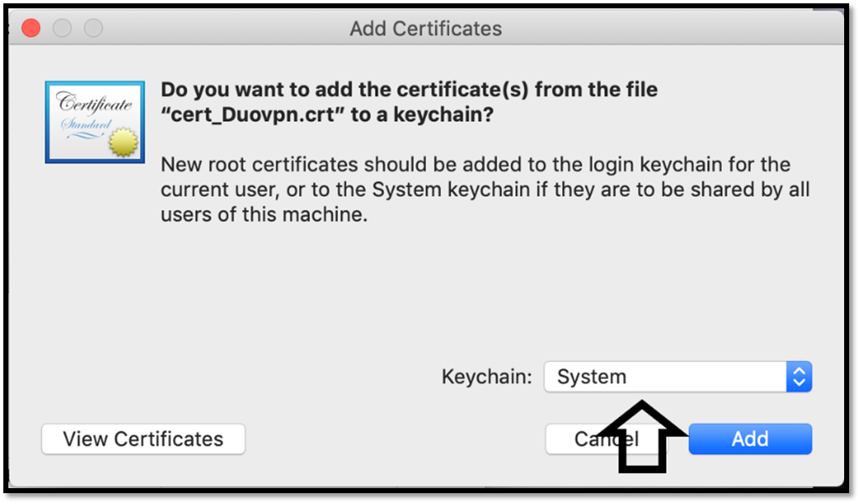Click the Add Certificates window title

[426, 28]
